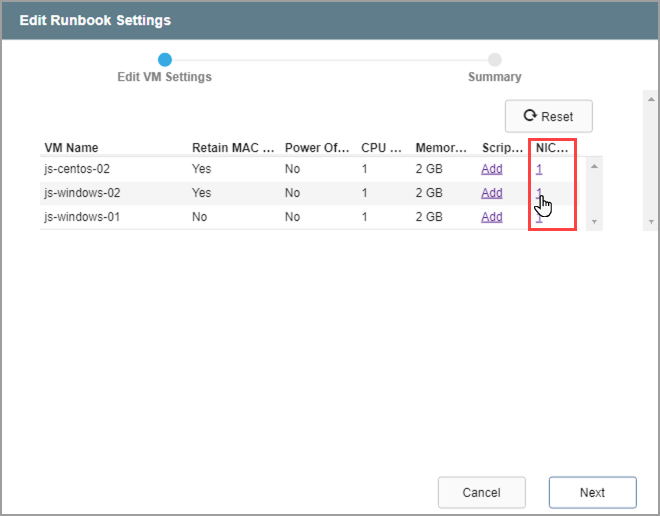Click the dialog scrollbar up arrow
Viewport: 660px width, 516px height.
(649, 100)
